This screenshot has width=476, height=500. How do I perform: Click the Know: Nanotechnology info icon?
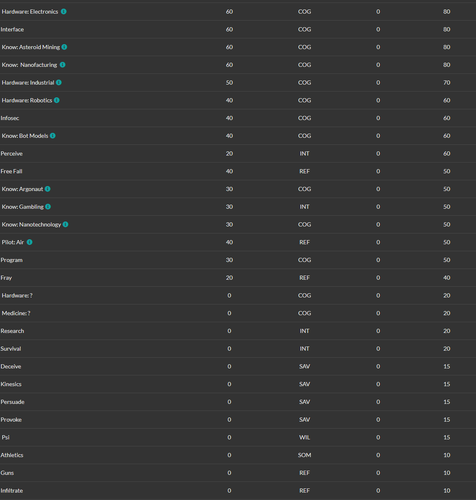coord(65,224)
